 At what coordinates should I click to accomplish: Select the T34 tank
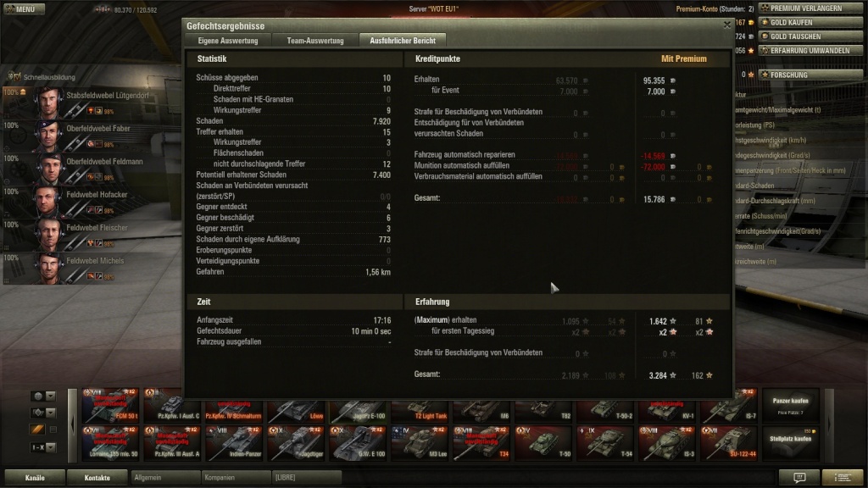pos(481,442)
